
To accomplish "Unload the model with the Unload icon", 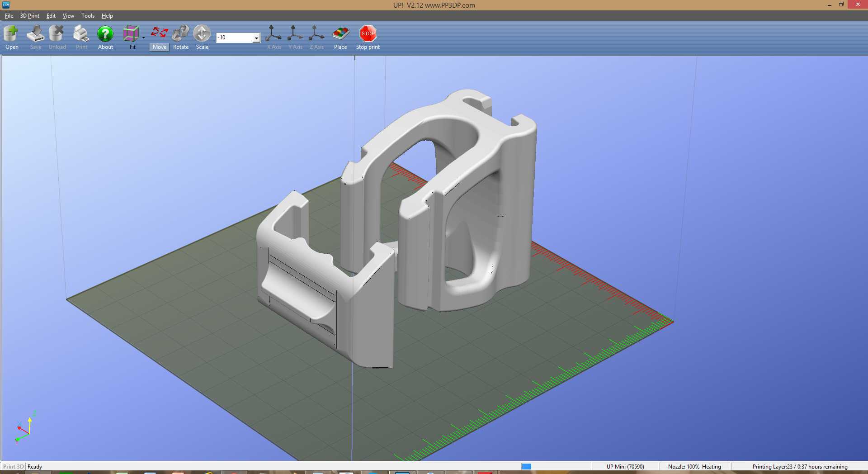I will 57,37.
